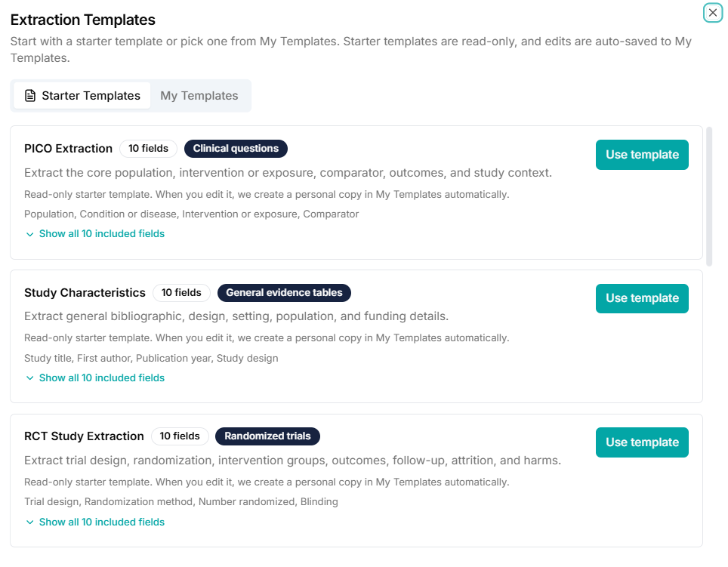Use the RCT Study Extraction template
Image resolution: width=728 pixels, height=567 pixels.
click(641, 442)
